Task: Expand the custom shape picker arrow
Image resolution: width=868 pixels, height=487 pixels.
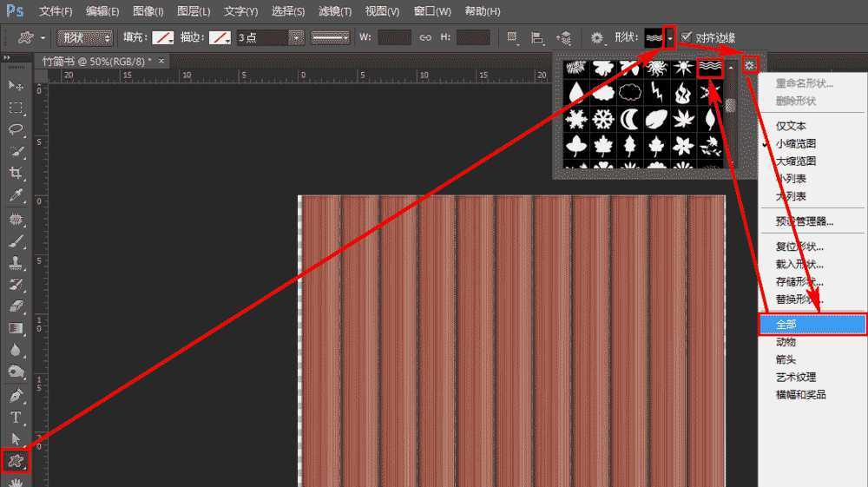Action: (669, 37)
